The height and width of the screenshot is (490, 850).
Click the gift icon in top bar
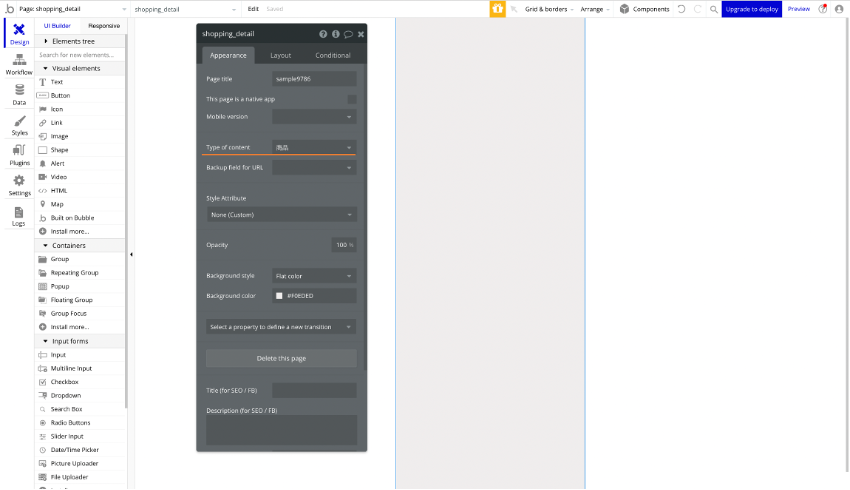coord(498,9)
